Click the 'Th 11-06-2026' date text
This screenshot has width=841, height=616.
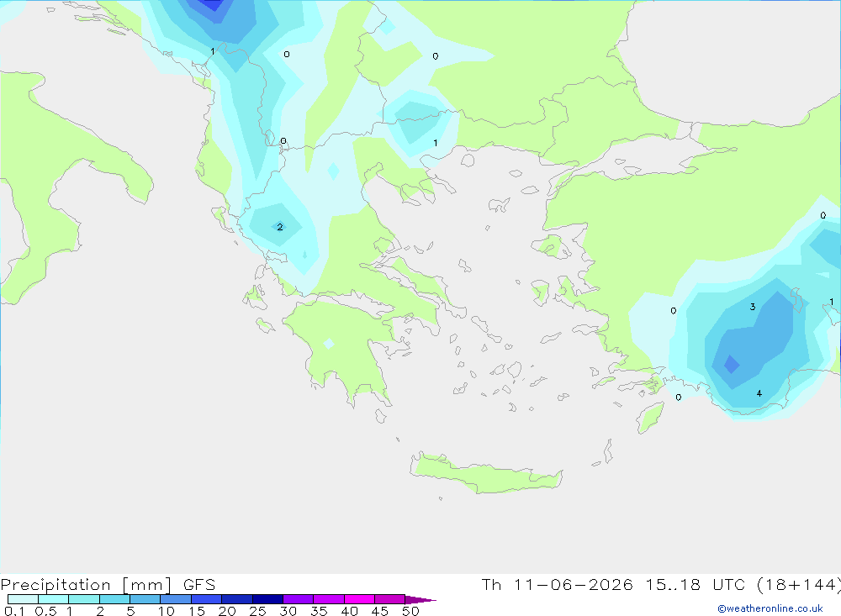[557, 584]
